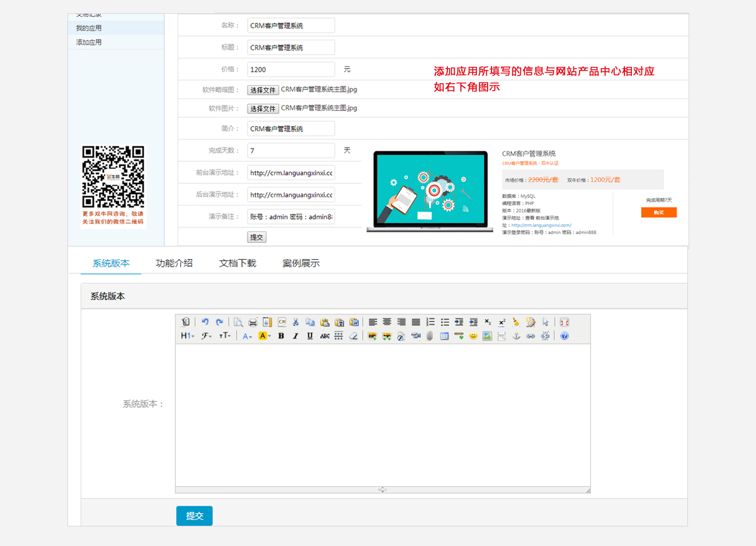Click the 简介 input field
Image resolution: width=756 pixels, height=546 pixels.
(x=290, y=129)
